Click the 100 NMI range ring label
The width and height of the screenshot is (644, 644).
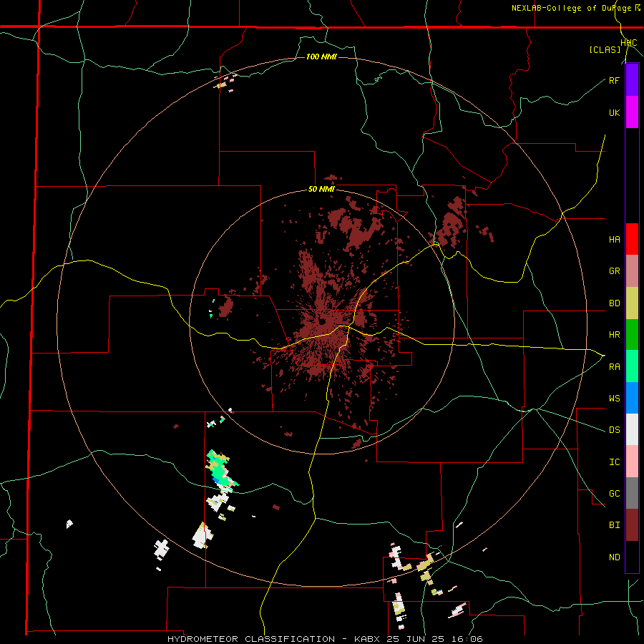pos(321,57)
